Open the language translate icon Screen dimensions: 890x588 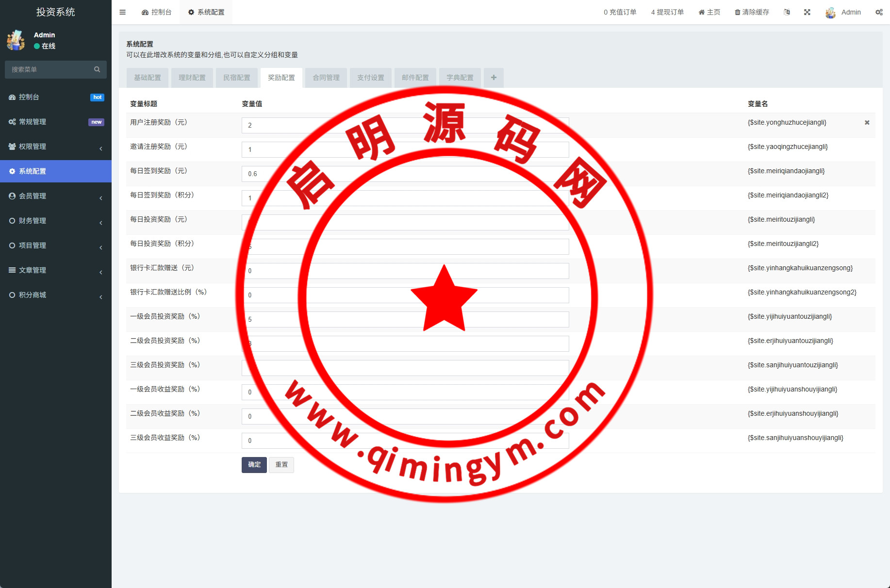point(787,12)
